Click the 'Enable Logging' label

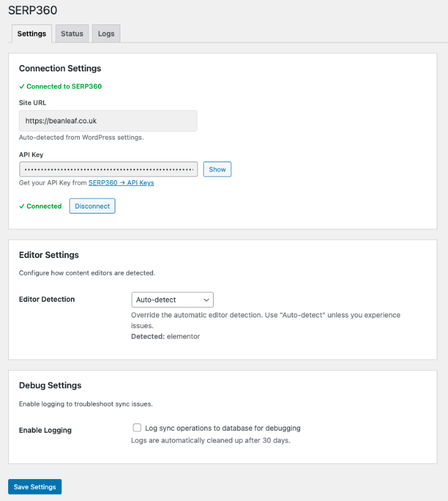click(45, 430)
